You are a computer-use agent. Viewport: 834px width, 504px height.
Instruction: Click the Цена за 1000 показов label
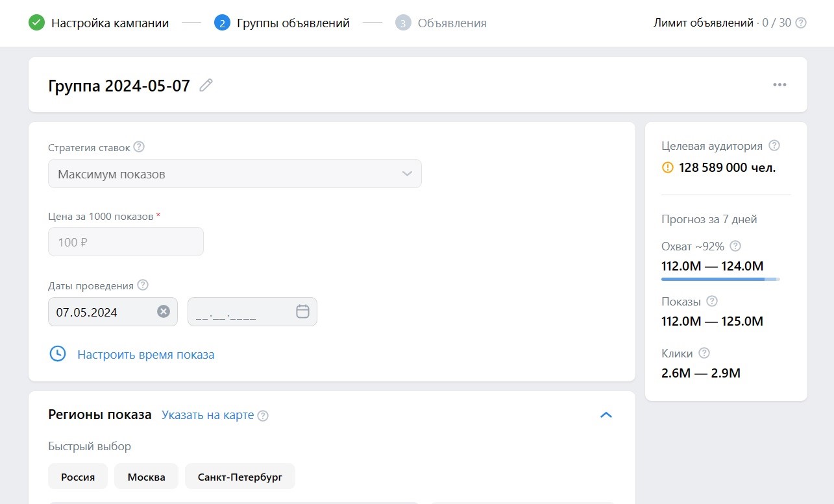coord(101,216)
